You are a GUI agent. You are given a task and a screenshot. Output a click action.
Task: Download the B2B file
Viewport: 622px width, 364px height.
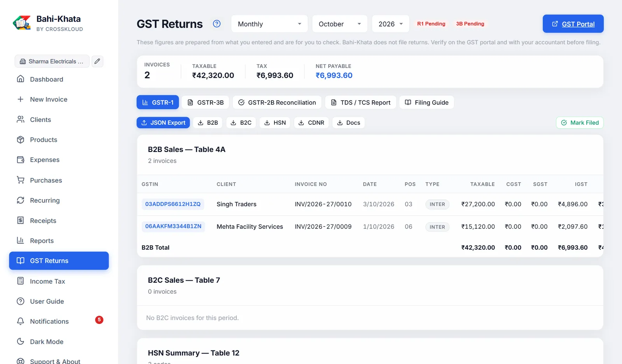point(208,123)
